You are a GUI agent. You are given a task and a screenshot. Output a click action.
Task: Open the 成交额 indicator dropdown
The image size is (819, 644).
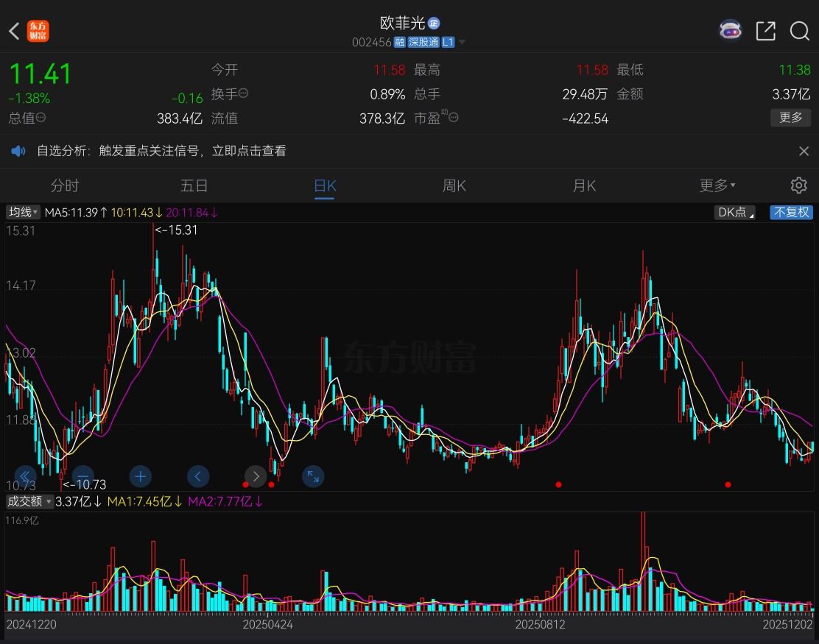[29, 501]
